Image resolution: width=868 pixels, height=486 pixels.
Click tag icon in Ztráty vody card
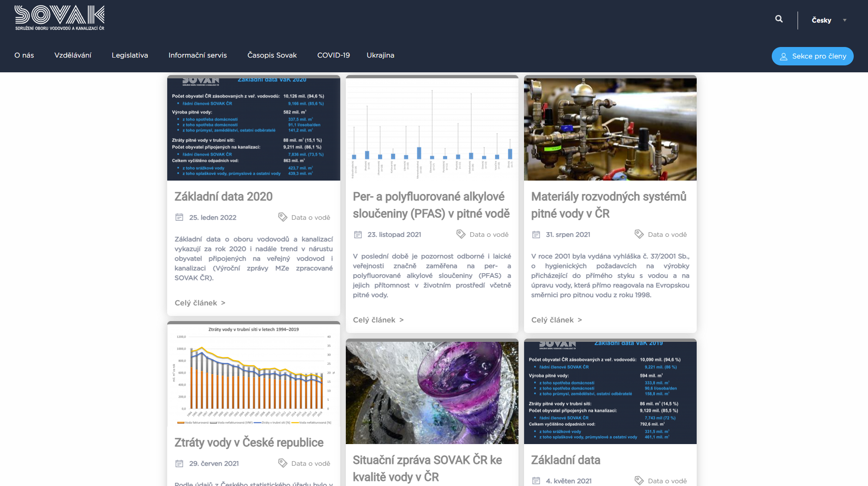pos(283,463)
